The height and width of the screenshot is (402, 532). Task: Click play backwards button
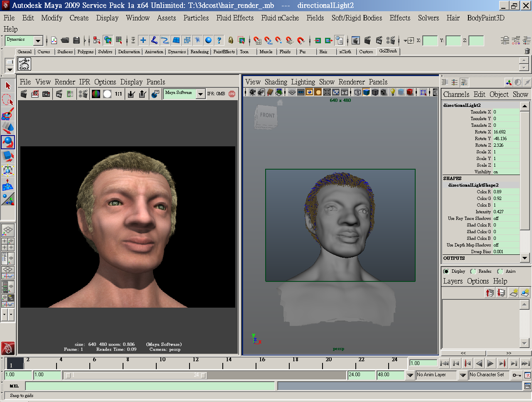point(479,363)
